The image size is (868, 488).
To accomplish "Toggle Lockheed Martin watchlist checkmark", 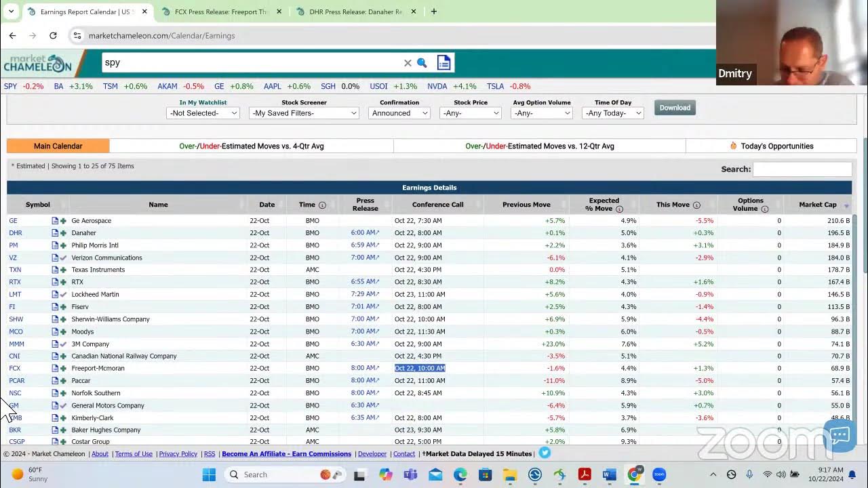I will coord(63,295).
